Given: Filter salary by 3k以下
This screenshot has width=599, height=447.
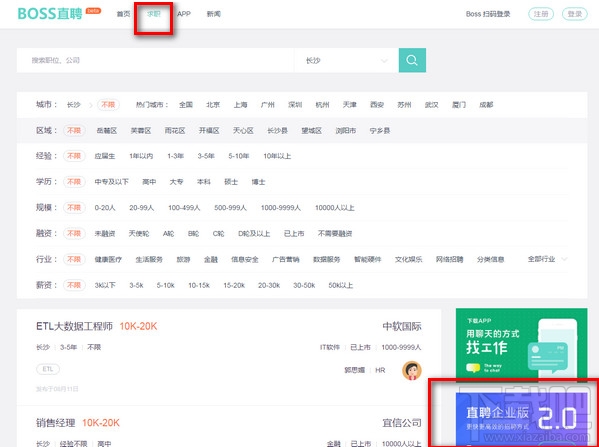Looking at the screenshot, I should 105,285.
